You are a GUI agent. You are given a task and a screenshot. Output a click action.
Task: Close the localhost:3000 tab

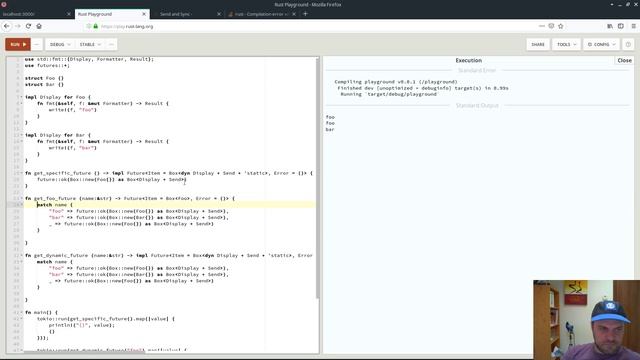click(69, 14)
